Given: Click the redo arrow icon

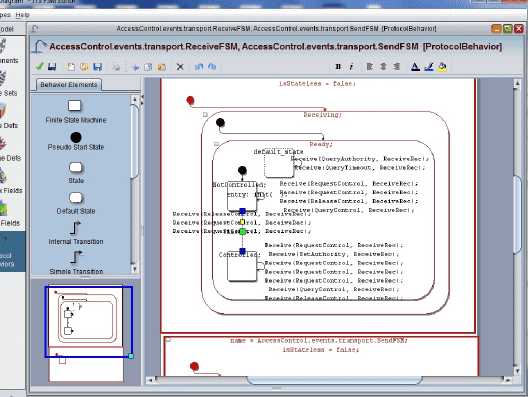Looking at the screenshot, I should (212, 66).
